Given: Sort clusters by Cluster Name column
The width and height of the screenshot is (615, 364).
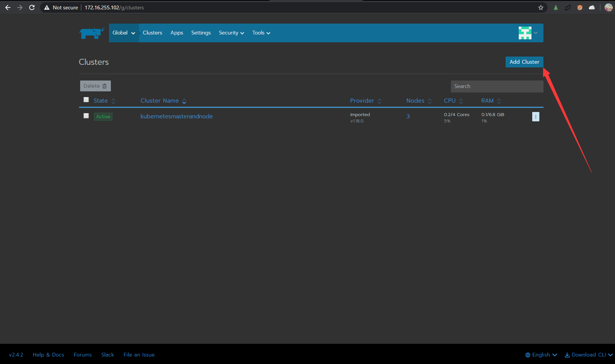Looking at the screenshot, I should tap(163, 101).
